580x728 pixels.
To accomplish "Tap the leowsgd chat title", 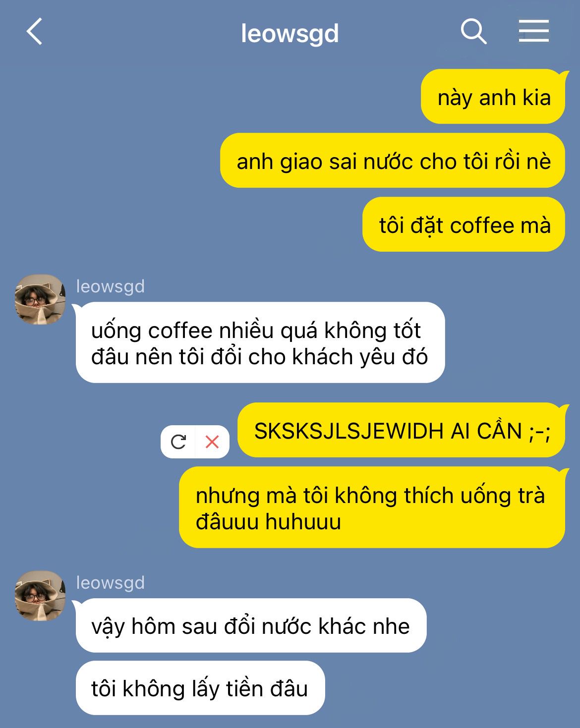I will (x=290, y=34).
